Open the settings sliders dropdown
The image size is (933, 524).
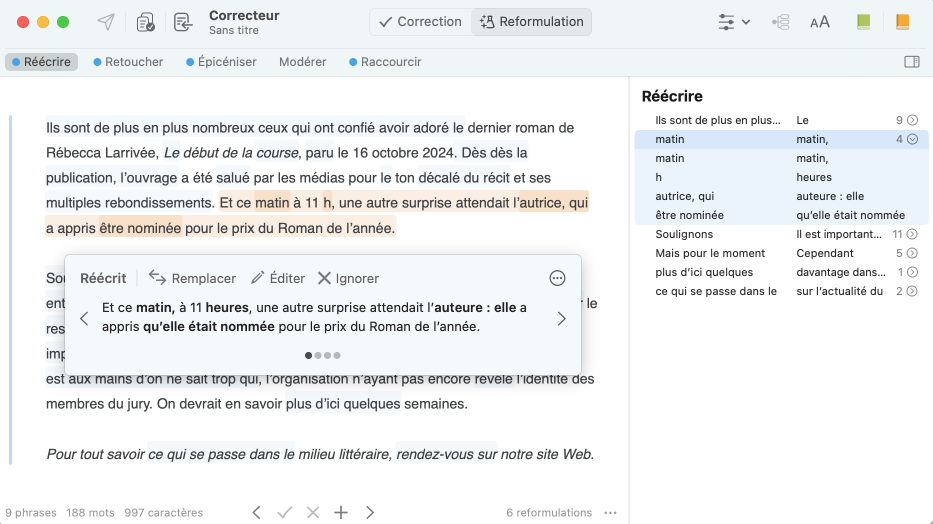(x=734, y=22)
